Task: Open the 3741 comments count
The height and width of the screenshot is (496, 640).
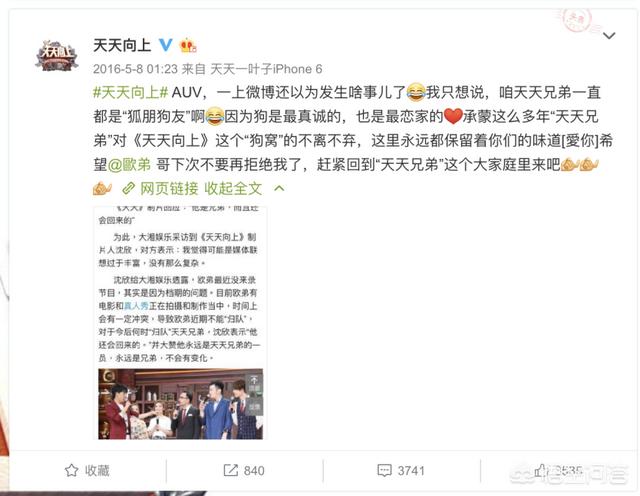Action: coord(411,471)
